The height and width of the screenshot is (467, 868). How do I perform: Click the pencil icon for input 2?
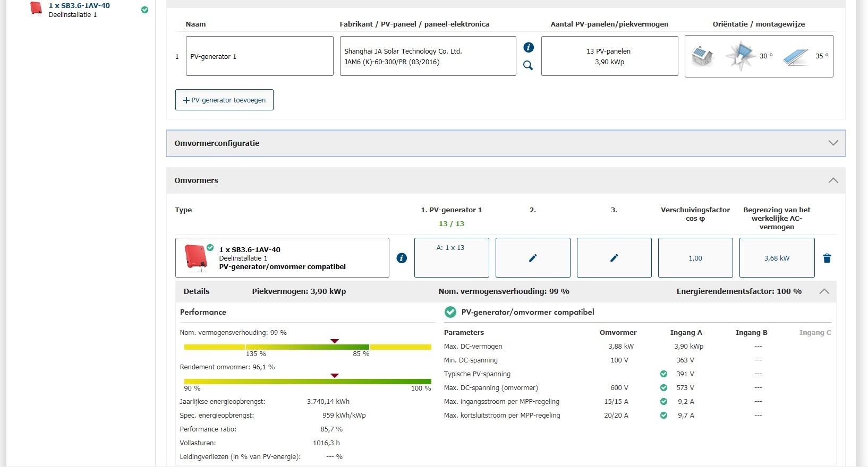point(533,258)
